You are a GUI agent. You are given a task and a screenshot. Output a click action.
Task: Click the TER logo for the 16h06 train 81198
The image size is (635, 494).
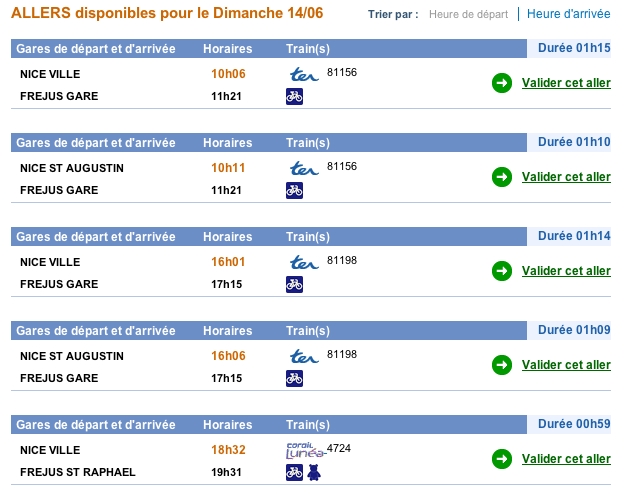[x=304, y=356]
